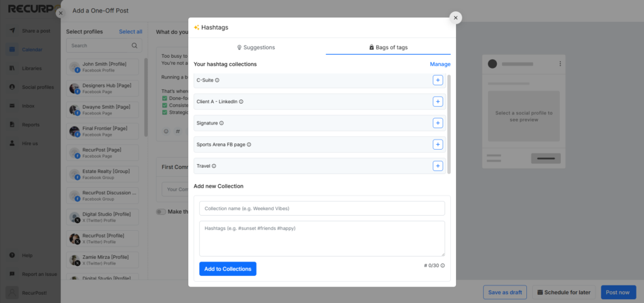Show info icon next to Sports Arena FB page
This screenshot has width=644, height=303.
click(249, 145)
